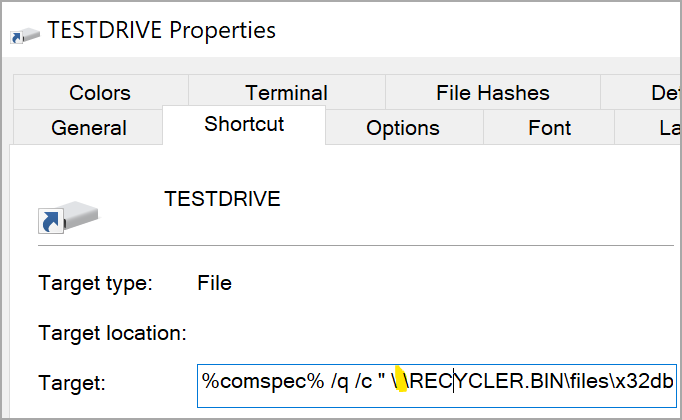
Task: Click the TESTDRIVE name beside the icon
Action: (x=222, y=199)
